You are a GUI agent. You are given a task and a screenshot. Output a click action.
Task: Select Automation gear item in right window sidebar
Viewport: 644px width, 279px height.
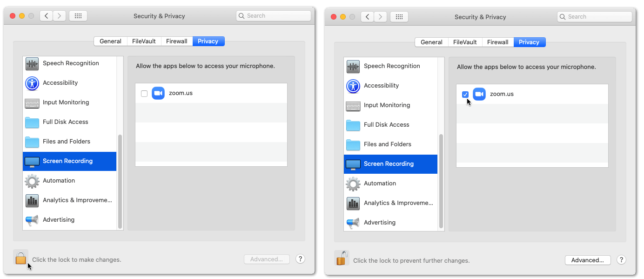coord(353,184)
